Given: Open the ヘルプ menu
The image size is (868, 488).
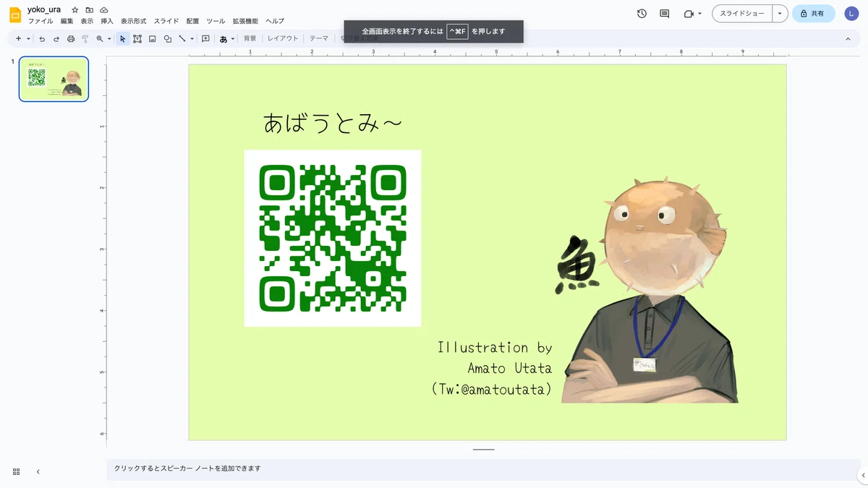Looking at the screenshot, I should point(275,21).
